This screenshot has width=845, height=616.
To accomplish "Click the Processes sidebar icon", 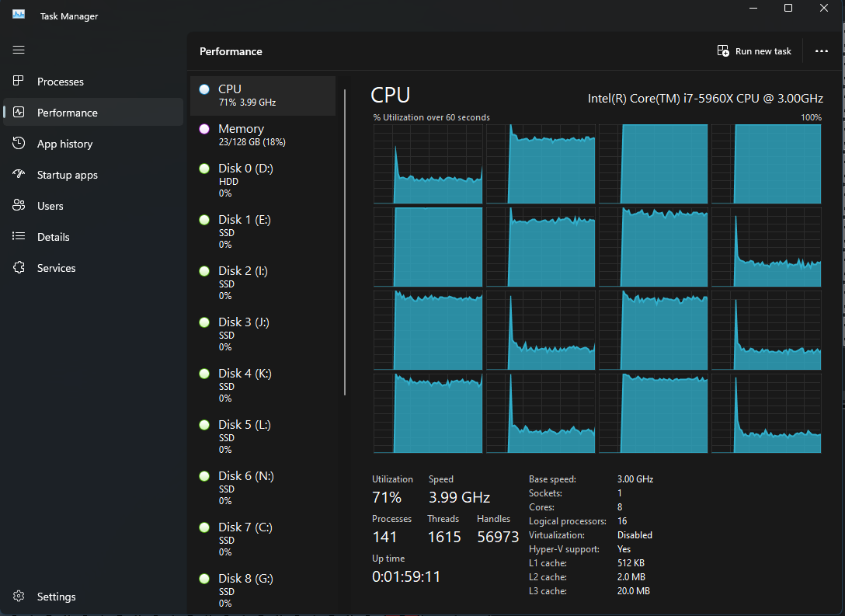I will click(x=19, y=81).
